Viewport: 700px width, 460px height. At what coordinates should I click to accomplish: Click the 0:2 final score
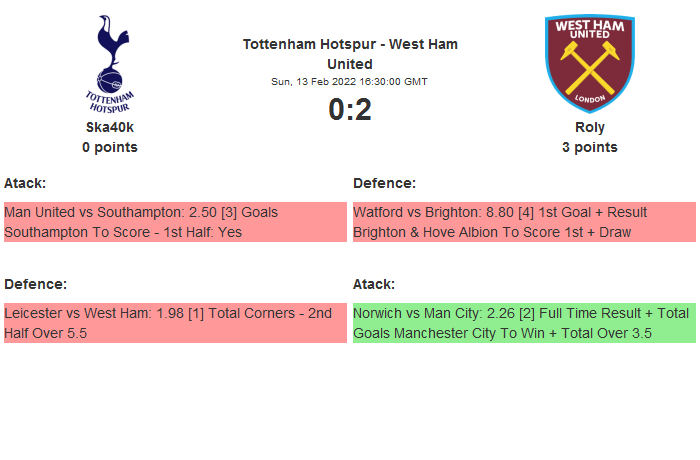tap(350, 110)
